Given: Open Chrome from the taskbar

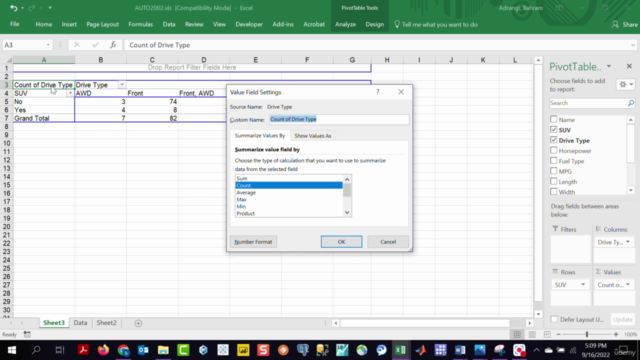Looking at the screenshot, I should click(123, 350).
